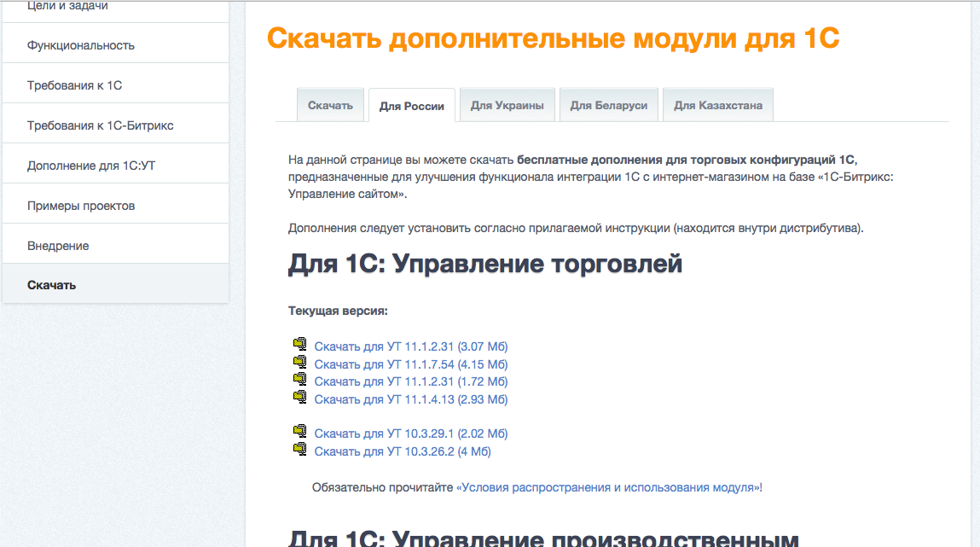Click the file icon beside УТ 11.1.7.54

click(x=299, y=363)
